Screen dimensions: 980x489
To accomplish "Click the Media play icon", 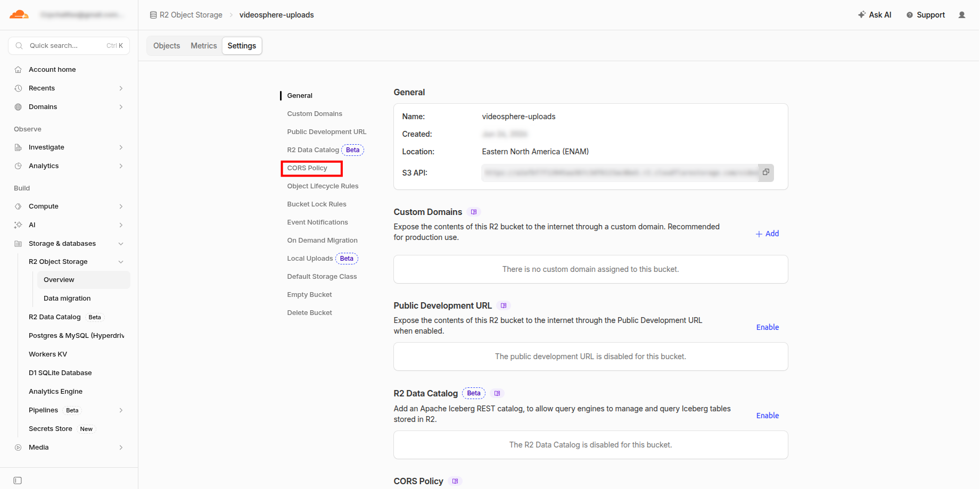I will pos(18,447).
